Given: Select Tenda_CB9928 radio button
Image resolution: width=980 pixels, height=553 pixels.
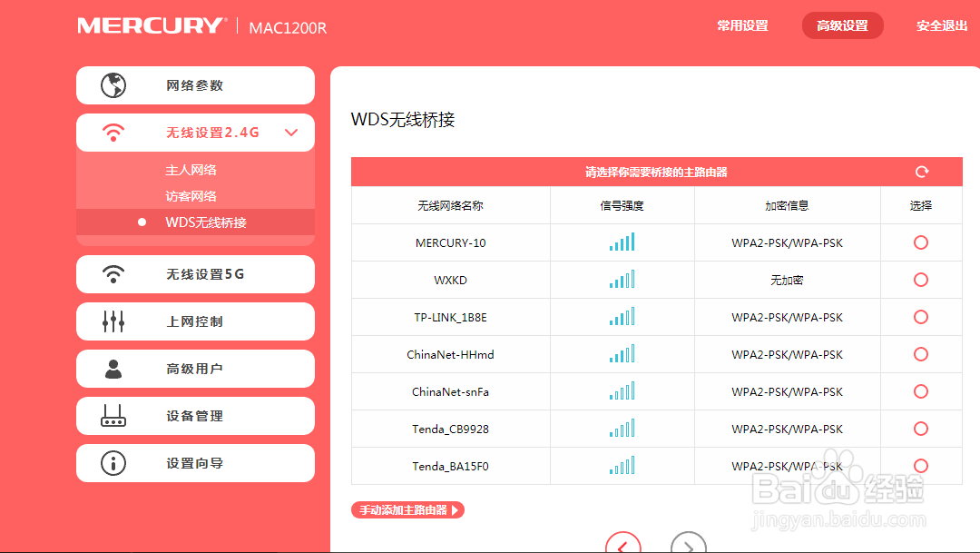Looking at the screenshot, I should (921, 429).
